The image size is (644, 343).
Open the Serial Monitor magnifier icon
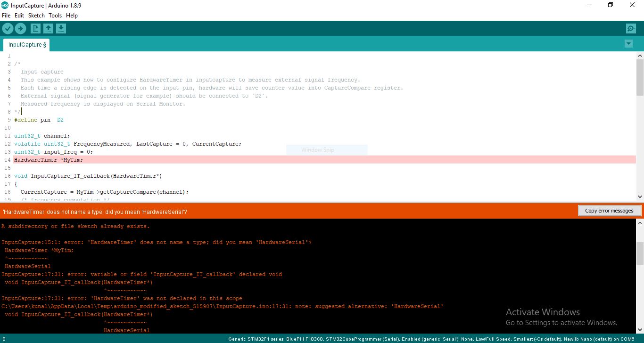point(631,28)
